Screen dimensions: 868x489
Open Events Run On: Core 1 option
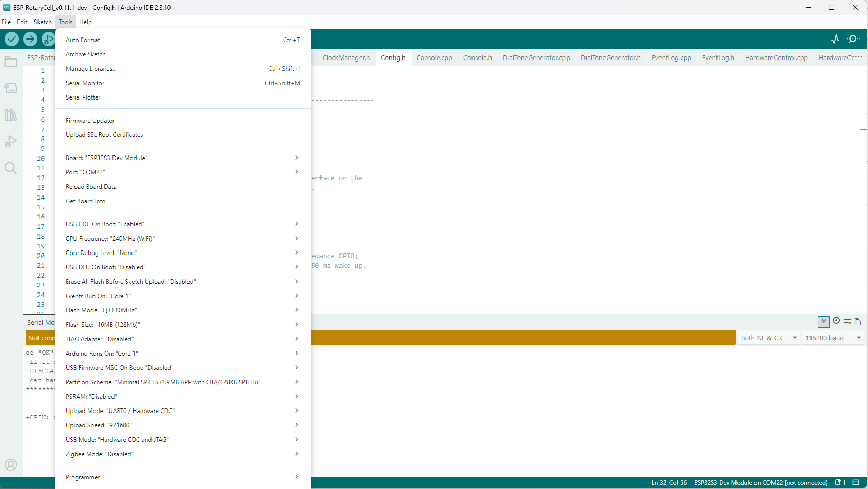[x=183, y=296]
